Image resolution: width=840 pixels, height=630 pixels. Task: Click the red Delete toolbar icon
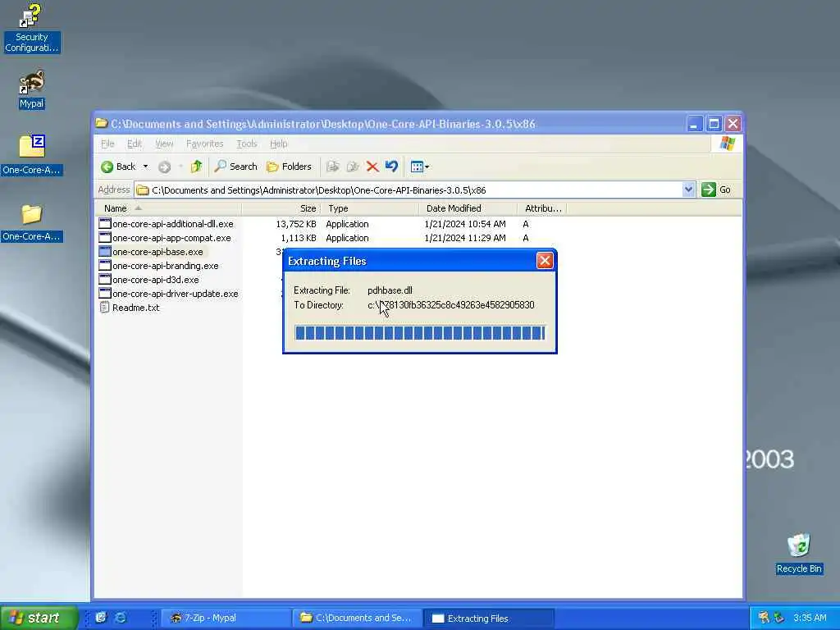click(x=372, y=167)
